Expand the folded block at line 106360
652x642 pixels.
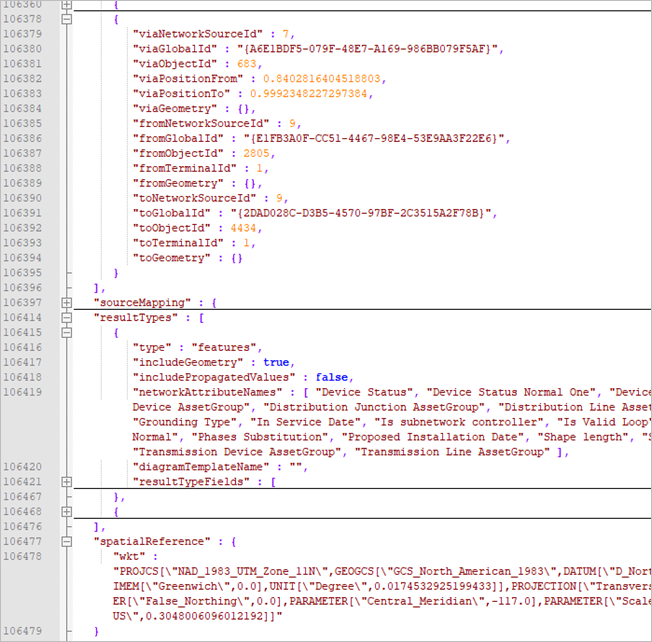pyautogui.click(x=67, y=5)
